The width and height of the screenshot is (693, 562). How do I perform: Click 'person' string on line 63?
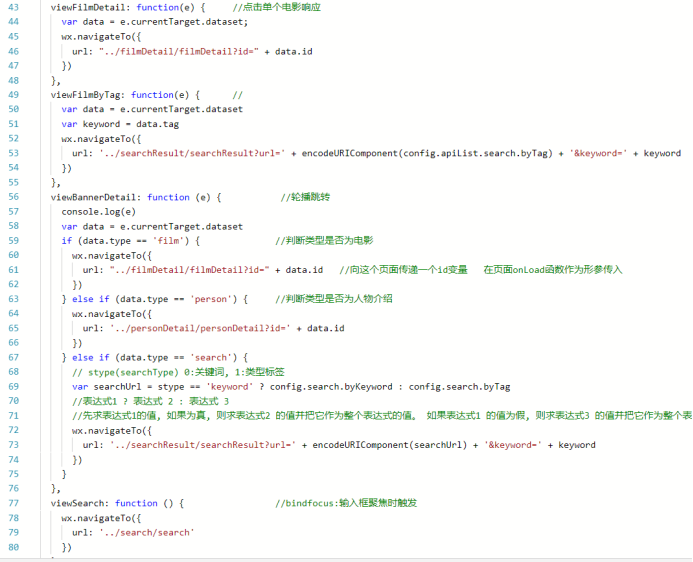211,299
